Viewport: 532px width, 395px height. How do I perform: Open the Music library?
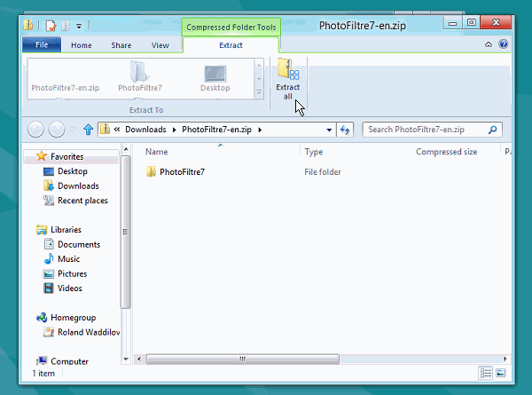click(x=68, y=259)
